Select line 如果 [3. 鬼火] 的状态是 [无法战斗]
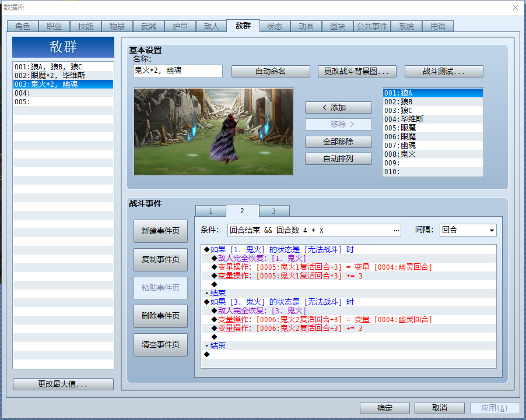526x420 pixels. tap(349, 302)
